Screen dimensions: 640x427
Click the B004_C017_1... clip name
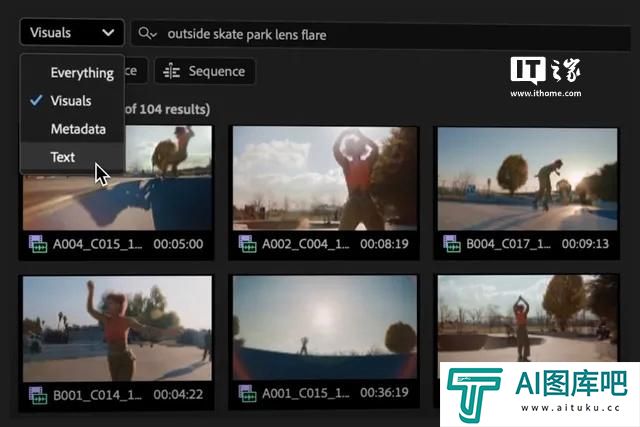(509, 244)
